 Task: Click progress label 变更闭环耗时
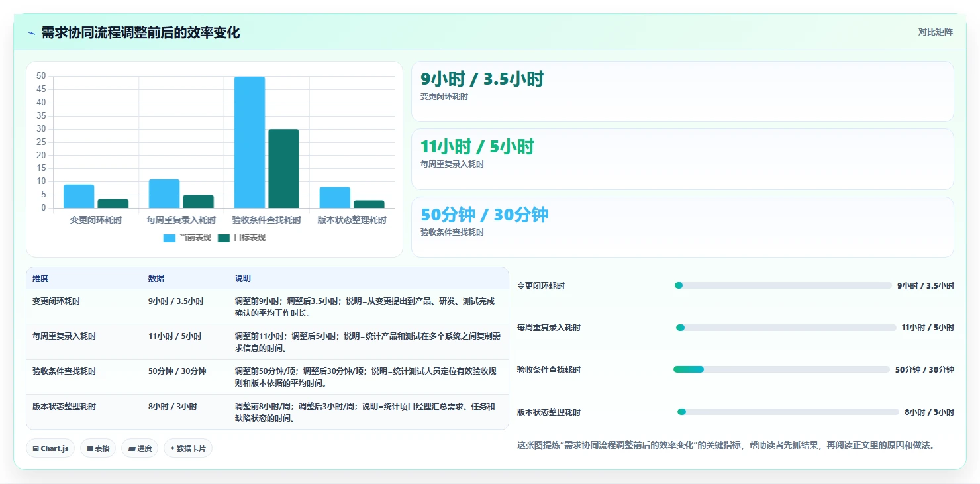pos(541,285)
